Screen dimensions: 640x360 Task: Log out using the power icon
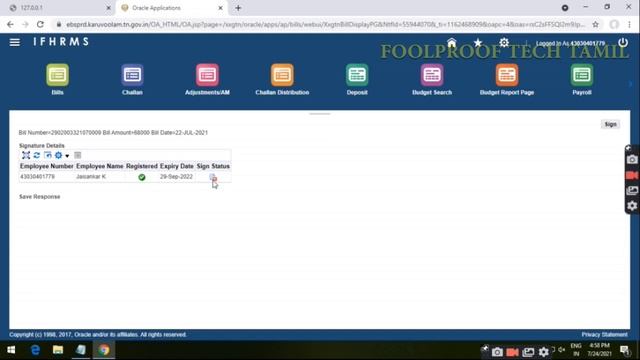tap(623, 42)
